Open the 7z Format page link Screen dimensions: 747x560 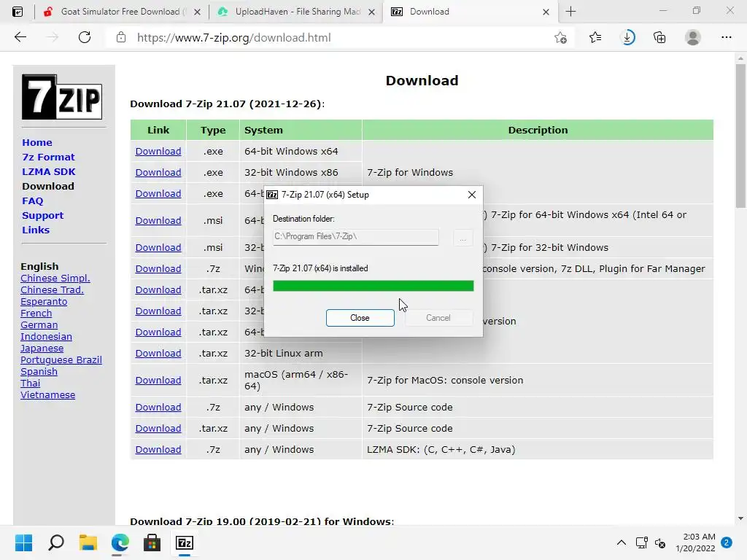[x=48, y=157]
